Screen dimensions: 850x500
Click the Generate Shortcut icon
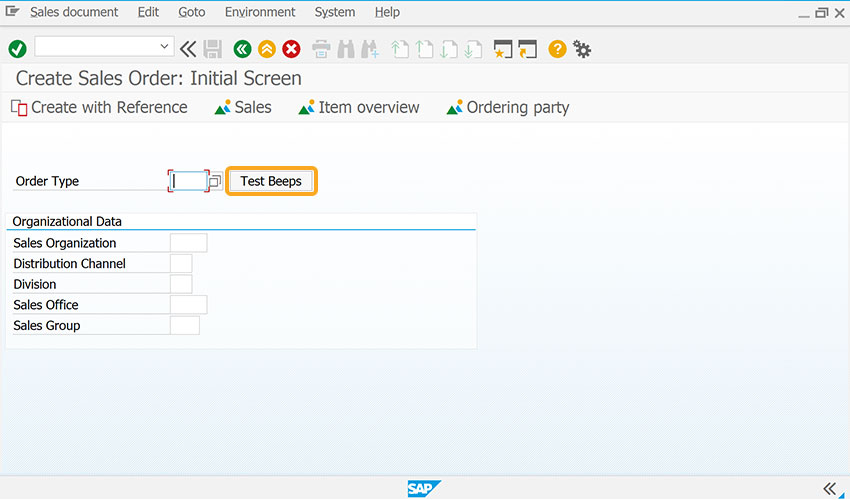pos(527,49)
